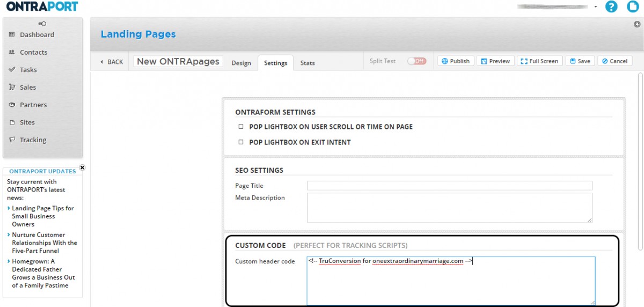Open the help question mark icon
This screenshot has height=307, width=644.
pyautogui.click(x=611, y=7)
